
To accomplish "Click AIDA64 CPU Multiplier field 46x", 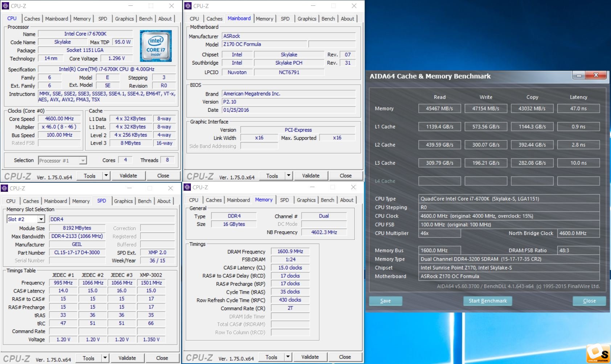I will 439,233.
